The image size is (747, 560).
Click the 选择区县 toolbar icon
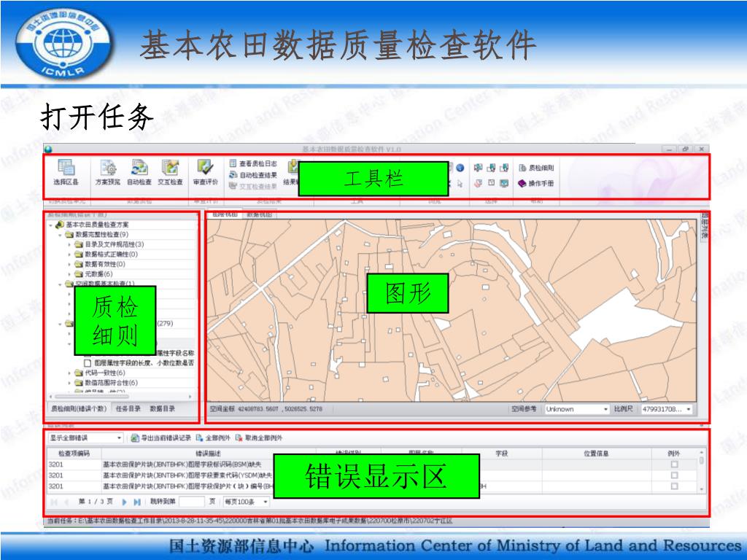click(66, 172)
